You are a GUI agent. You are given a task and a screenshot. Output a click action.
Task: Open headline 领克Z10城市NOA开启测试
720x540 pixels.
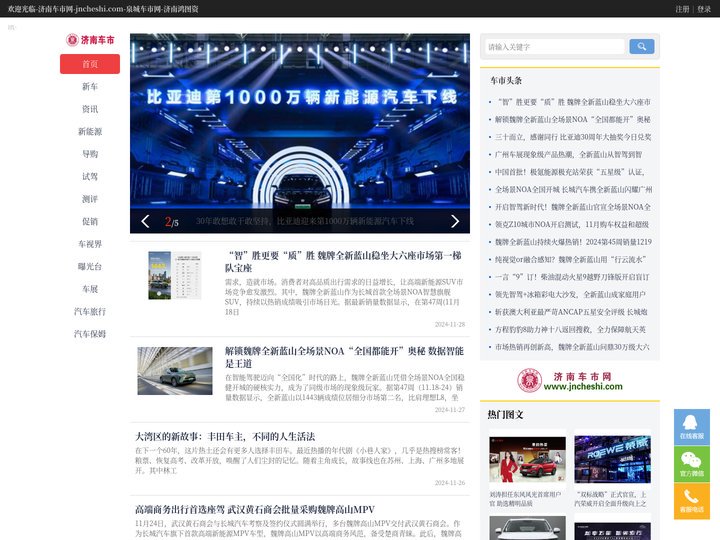(x=572, y=224)
